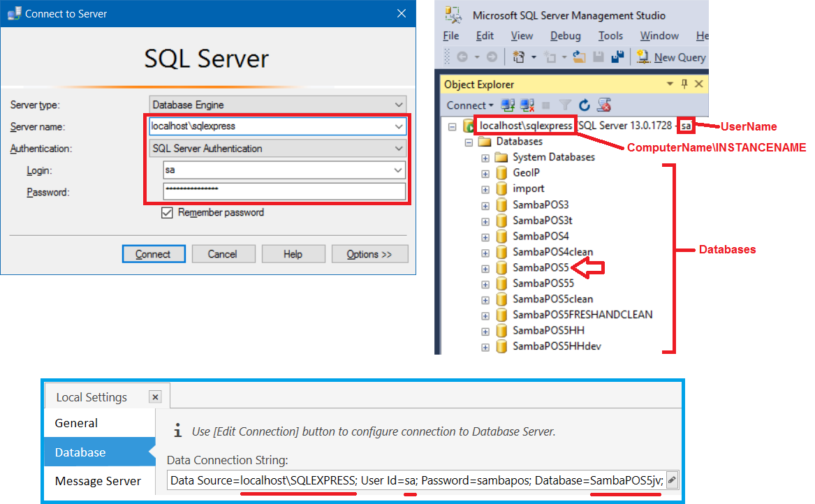
Task: Open the Server type dropdown
Action: pyautogui.click(x=399, y=105)
